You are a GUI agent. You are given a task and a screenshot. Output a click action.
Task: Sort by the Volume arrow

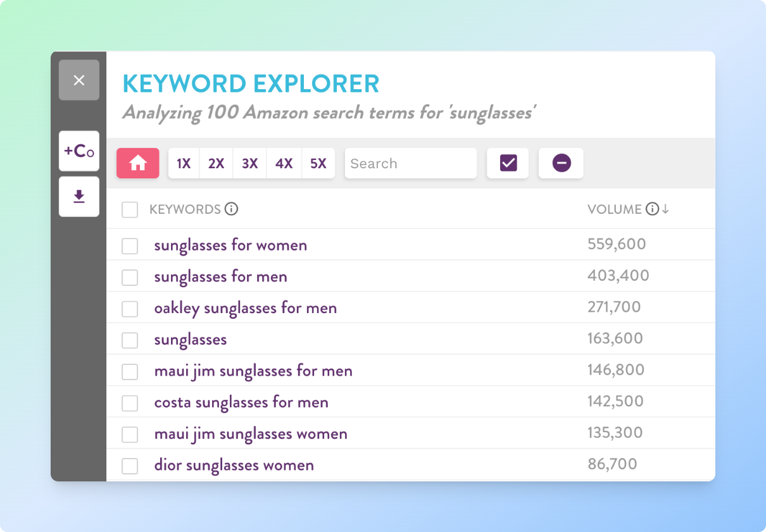(665, 209)
